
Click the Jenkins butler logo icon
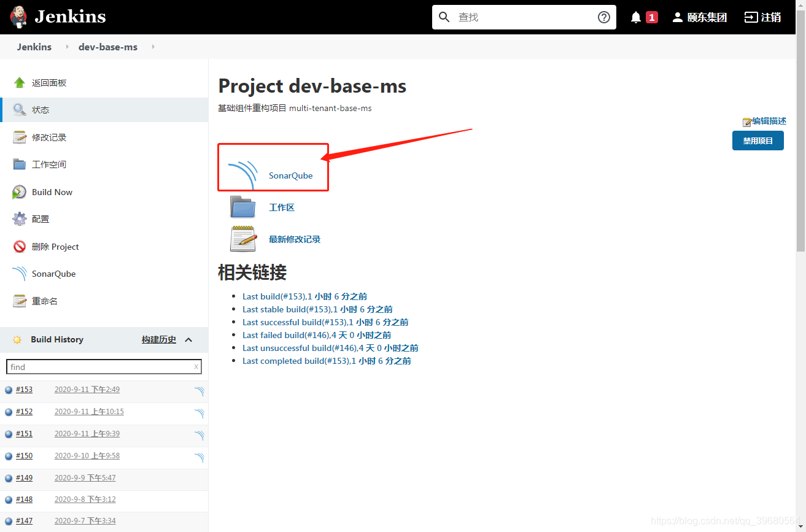coord(18,17)
